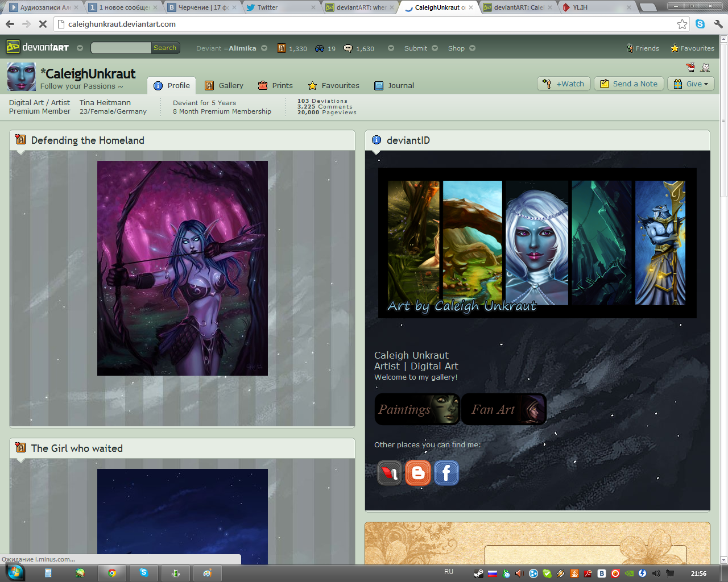Image resolution: width=728 pixels, height=582 pixels.
Task: Open the Shop dropdown arrow
Action: click(472, 48)
